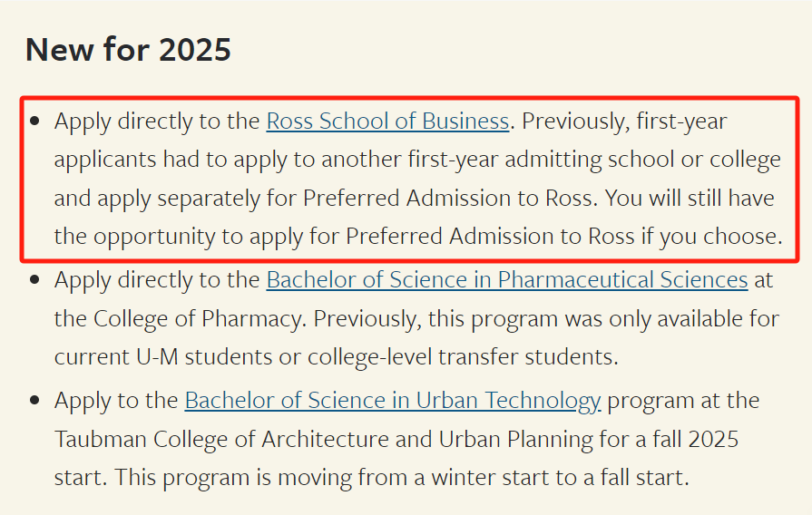Click the "New for 2025" heading
This screenshot has width=812, height=515.
click(x=128, y=49)
